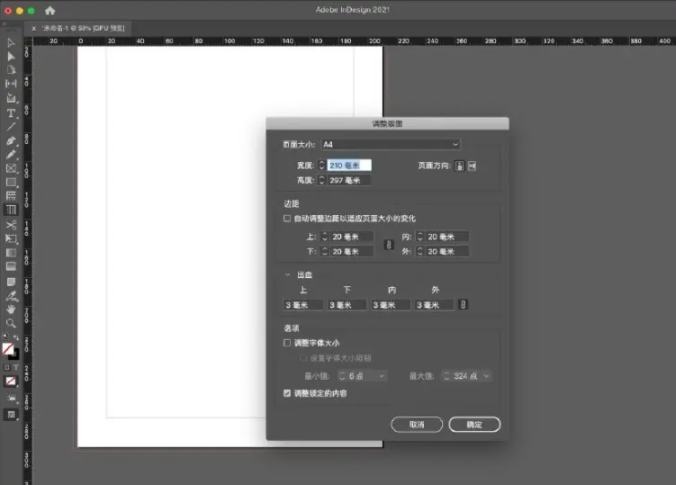
Task: Click the 高度 297 毫米 input field
Action: [349, 180]
